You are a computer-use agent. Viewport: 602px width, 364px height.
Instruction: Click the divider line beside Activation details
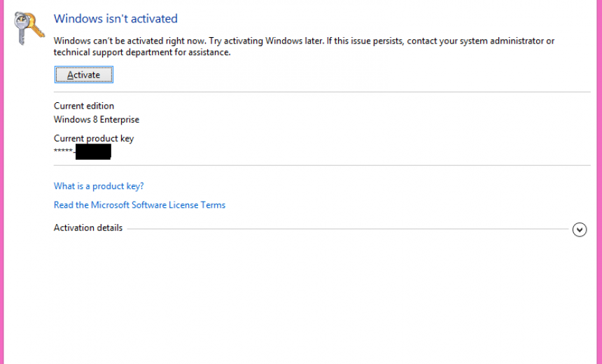coord(347,229)
